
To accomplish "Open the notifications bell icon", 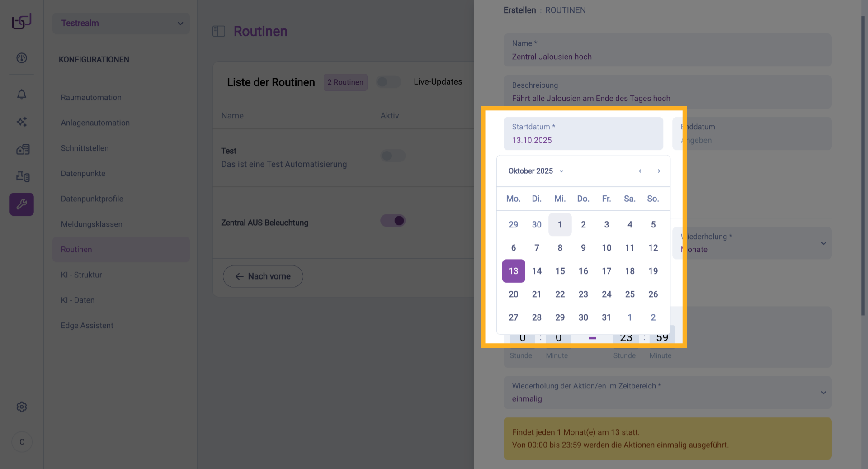I will click(22, 95).
